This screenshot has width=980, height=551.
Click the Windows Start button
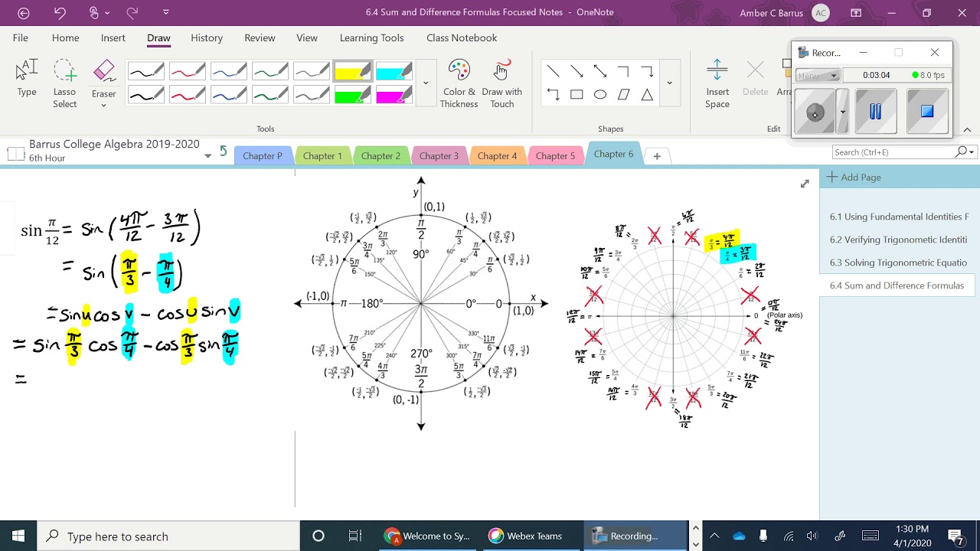click(18, 536)
